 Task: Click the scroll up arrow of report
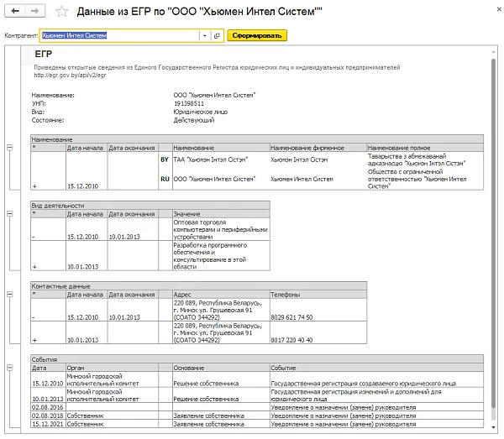pos(494,51)
